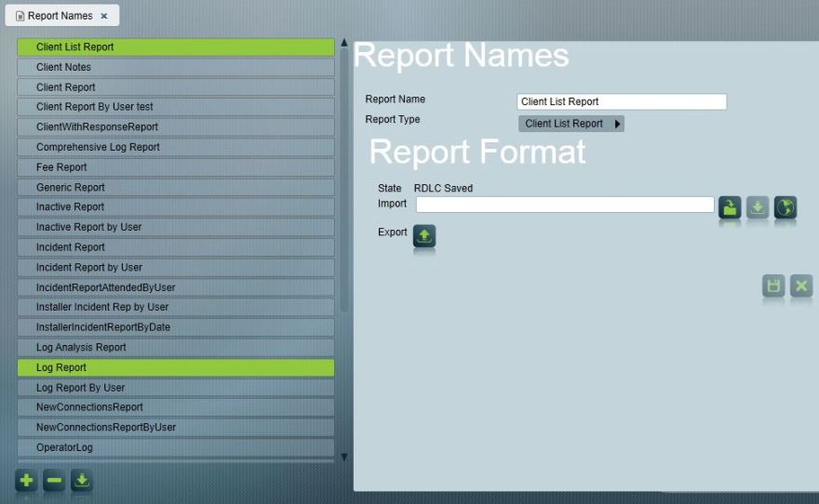Click the greyed import download icon
The image size is (819, 504).
pyautogui.click(x=758, y=207)
